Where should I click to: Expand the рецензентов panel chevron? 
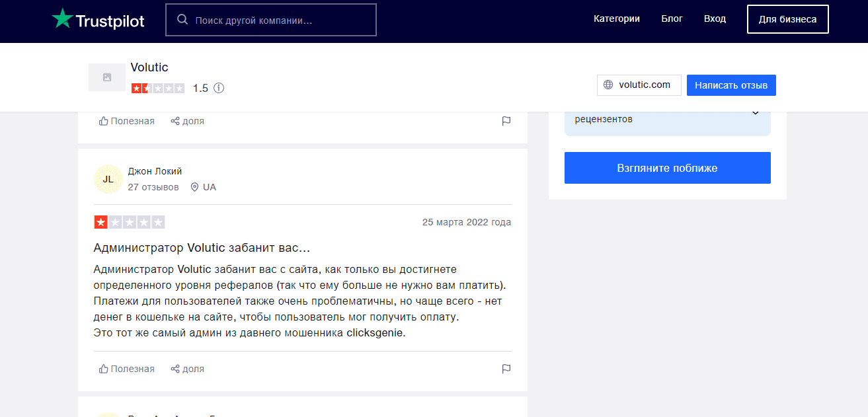pyautogui.click(x=756, y=113)
